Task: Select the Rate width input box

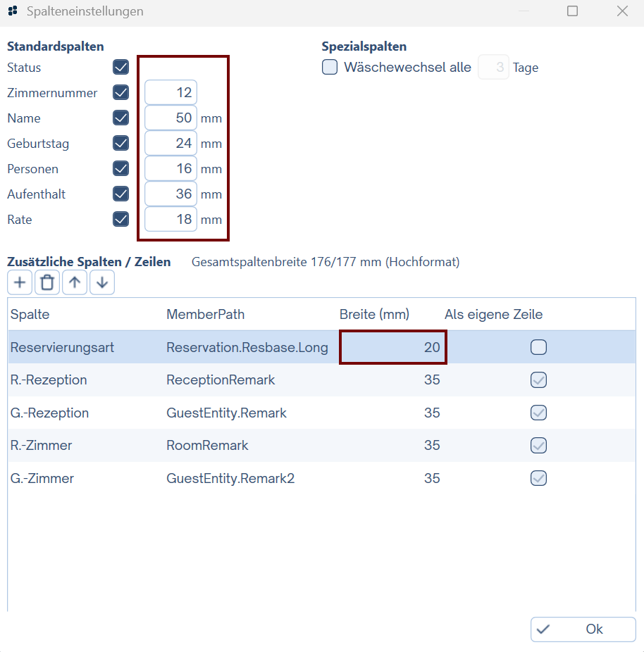Action: pyautogui.click(x=171, y=220)
